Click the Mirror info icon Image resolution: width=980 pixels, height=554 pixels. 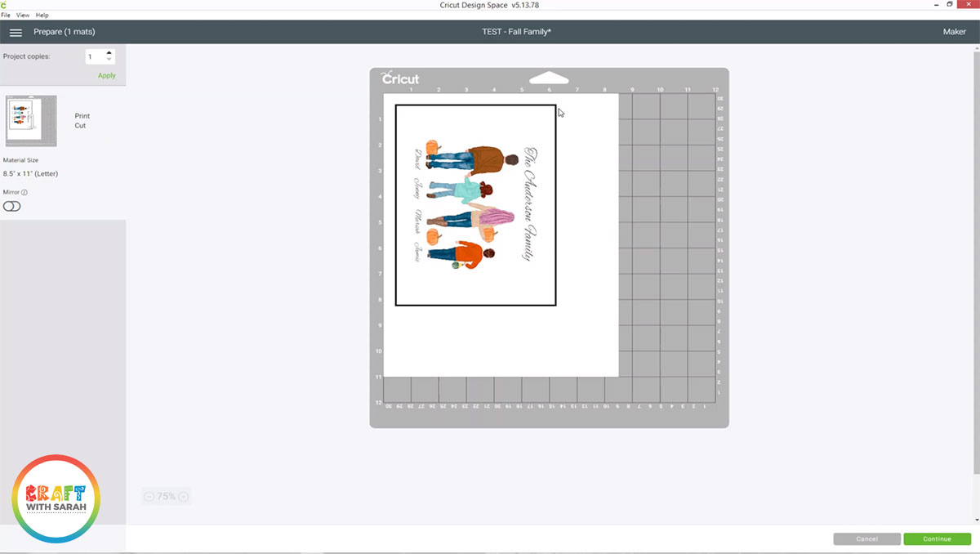pyautogui.click(x=24, y=193)
